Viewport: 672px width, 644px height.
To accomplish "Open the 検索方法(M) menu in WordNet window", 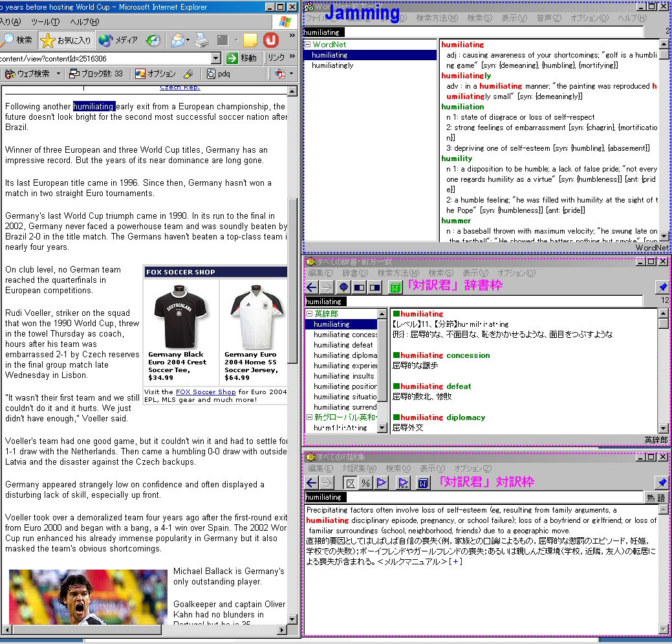I will click(437, 18).
